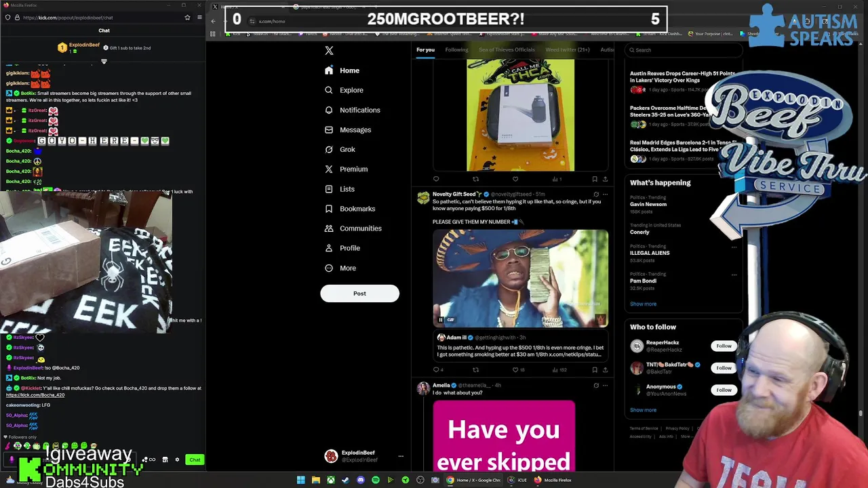Open ILLEGAL ALIENS trend options menu

pyautogui.click(x=734, y=247)
